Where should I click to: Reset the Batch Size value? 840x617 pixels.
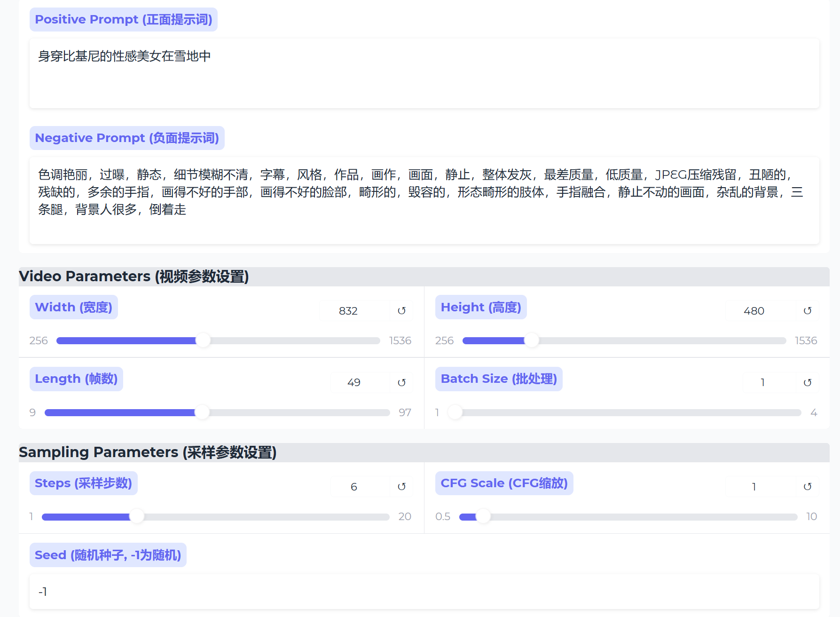808,382
